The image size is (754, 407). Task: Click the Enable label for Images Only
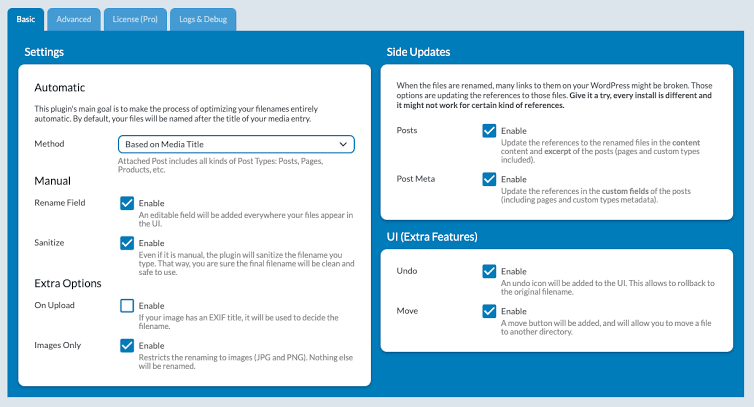[x=151, y=346]
